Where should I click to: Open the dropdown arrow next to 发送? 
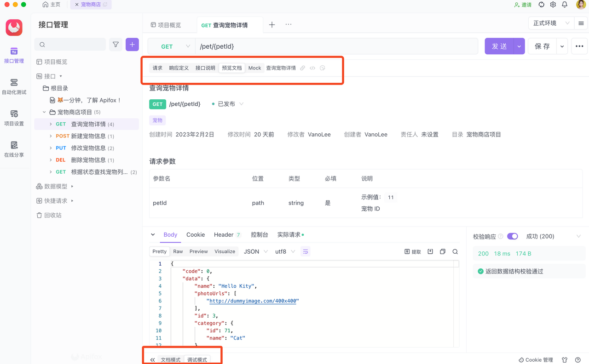click(x=519, y=46)
